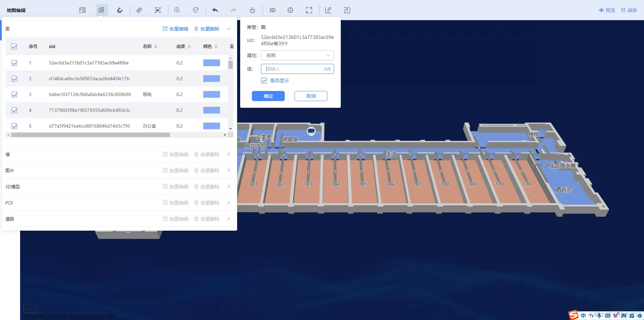Open the 预览 preview link

[607, 10]
